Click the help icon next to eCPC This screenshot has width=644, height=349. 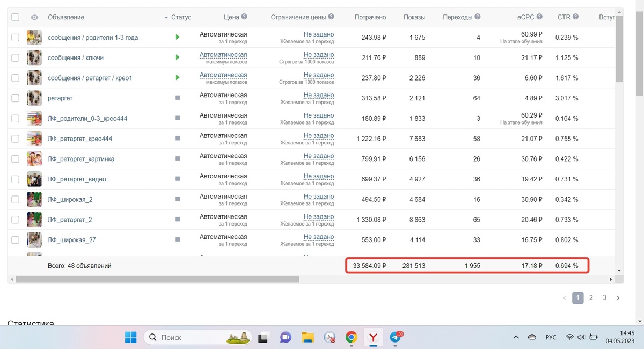coord(539,17)
